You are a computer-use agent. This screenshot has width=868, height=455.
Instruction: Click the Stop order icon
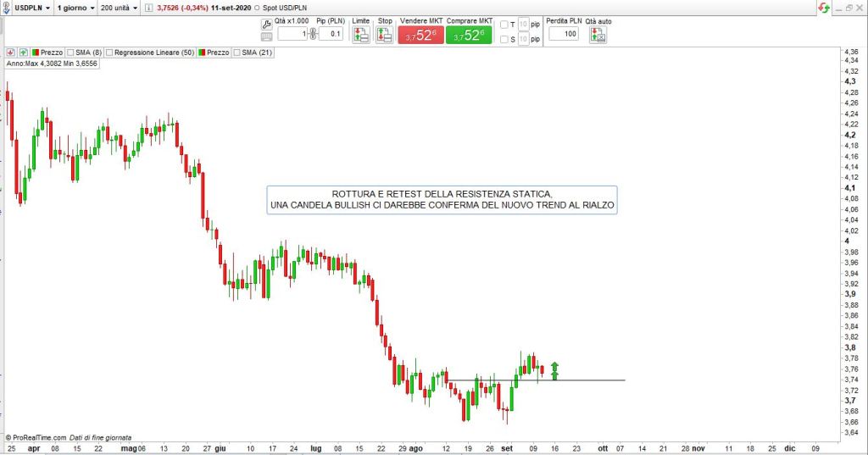[x=385, y=35]
